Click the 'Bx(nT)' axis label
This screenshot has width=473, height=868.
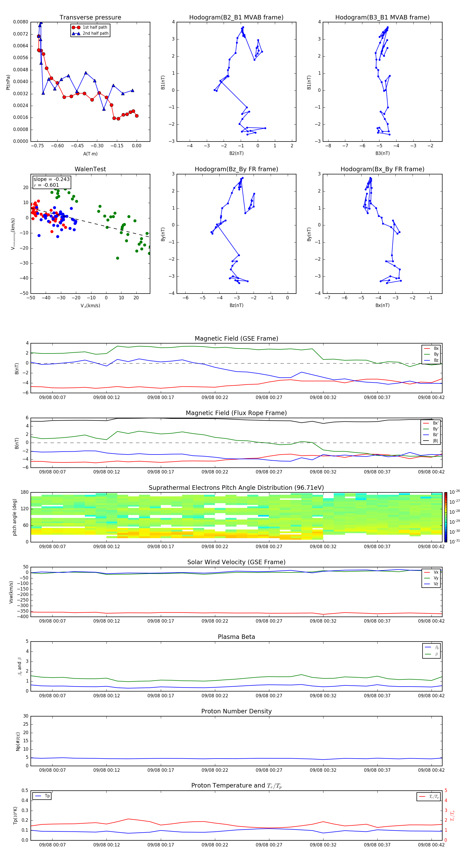point(382,305)
